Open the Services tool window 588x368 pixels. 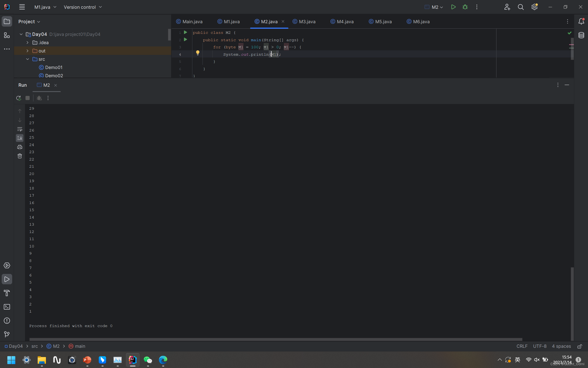[x=7, y=265]
